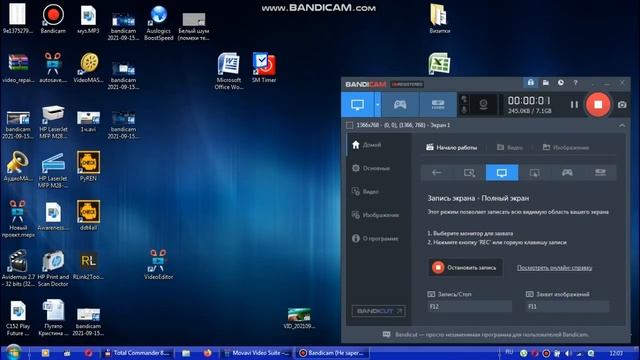
Task: Select the Excel file icon below Визитки
Action: point(439,64)
